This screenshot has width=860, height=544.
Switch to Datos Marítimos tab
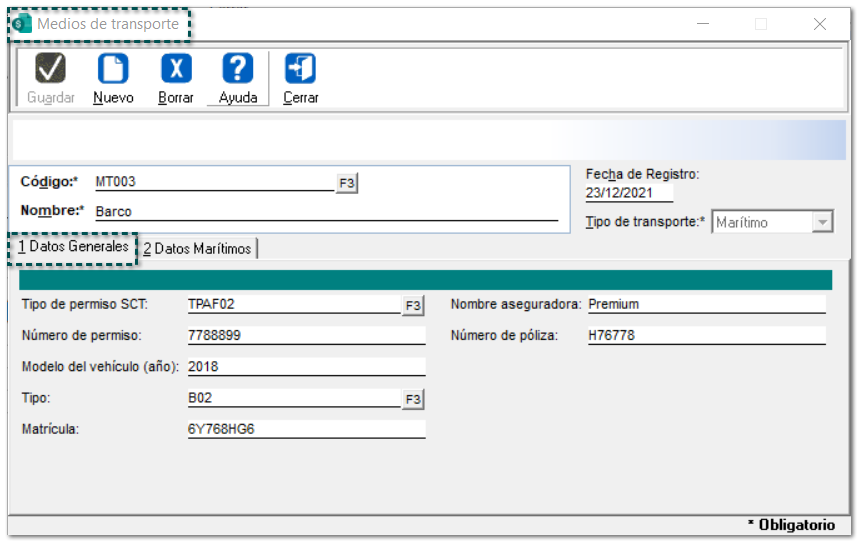pos(197,249)
